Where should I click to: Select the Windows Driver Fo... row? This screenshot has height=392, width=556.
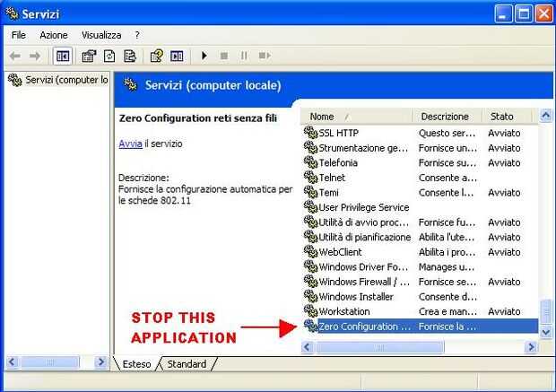click(x=420, y=266)
